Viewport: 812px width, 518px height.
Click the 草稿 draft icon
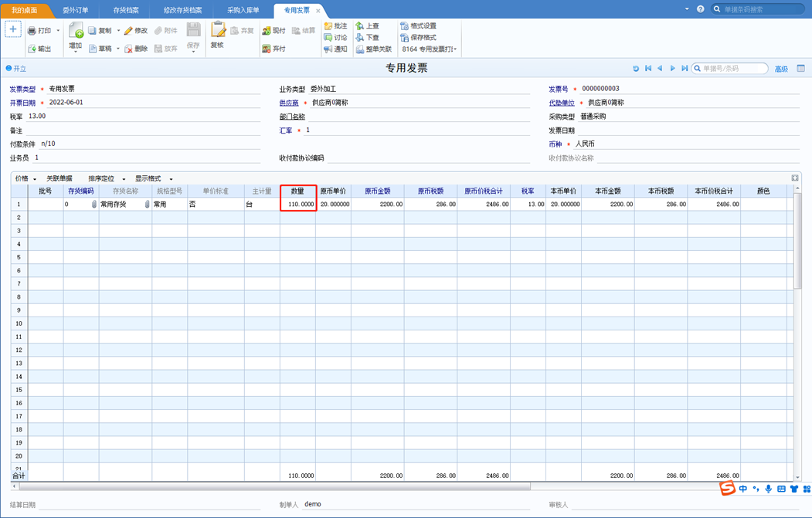click(x=93, y=49)
